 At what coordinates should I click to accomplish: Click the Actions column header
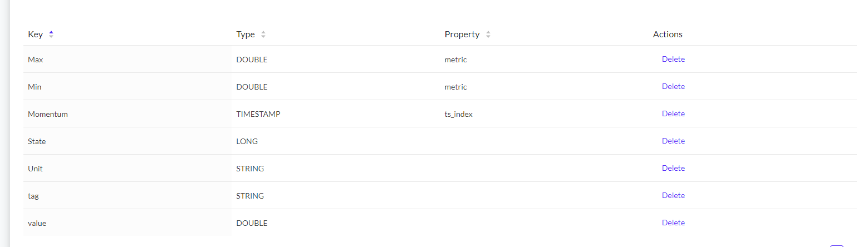[x=668, y=34]
